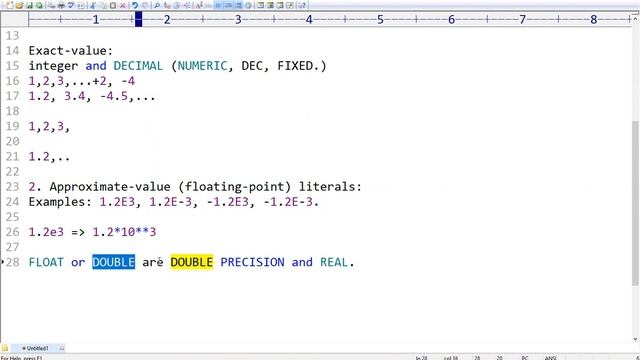Click the Cut scissors icon
This screenshot has width=640, height=360.
pos(93,5)
